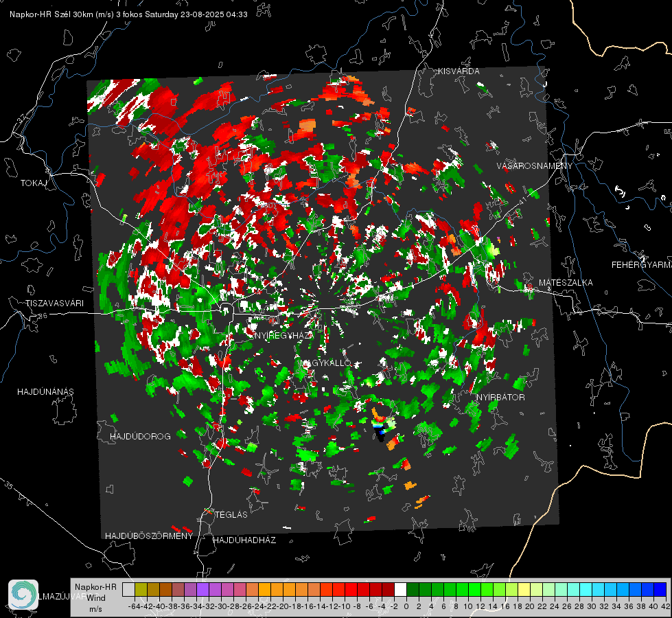Pick the gray first swatch of the legend

tap(128, 589)
